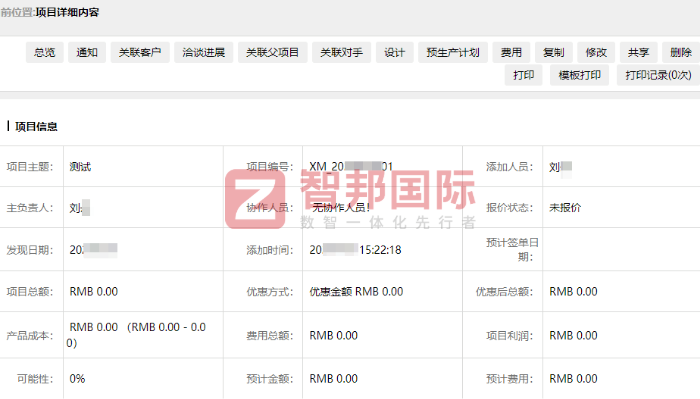This screenshot has height=399, width=700.
Task: Select the 预计费用 value RMB 0.00
Action: click(x=573, y=379)
